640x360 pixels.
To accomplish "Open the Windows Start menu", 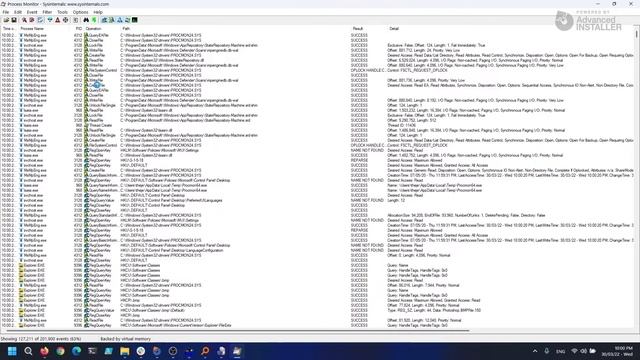I will point(12,351).
